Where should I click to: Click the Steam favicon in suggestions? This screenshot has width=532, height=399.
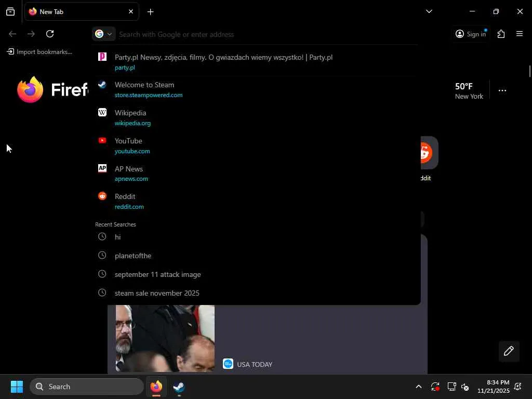coord(102,85)
